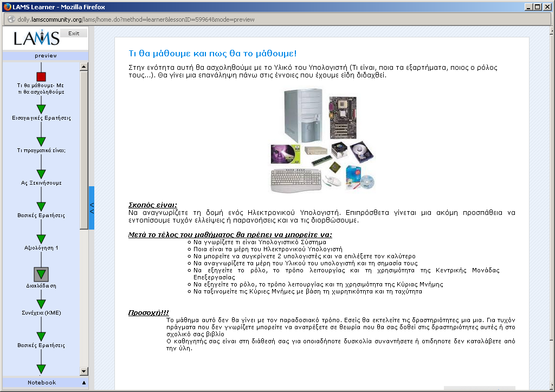Click the Notebook panel label
Viewport: 555px width, 392px height.
coord(42,382)
